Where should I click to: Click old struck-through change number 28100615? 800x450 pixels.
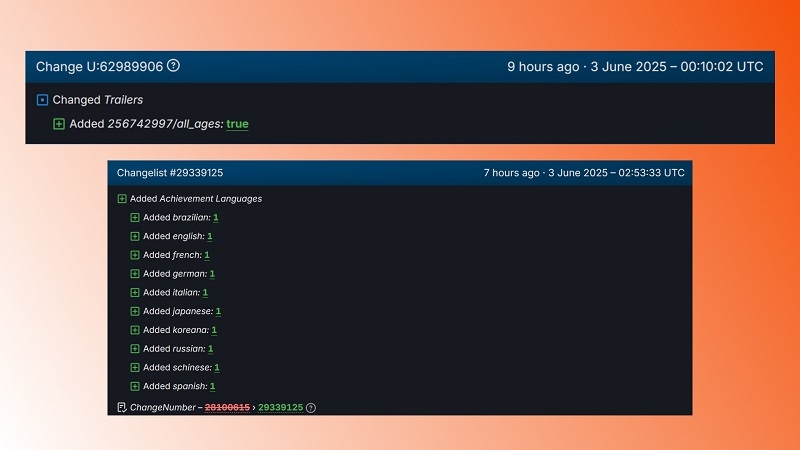[226, 407]
